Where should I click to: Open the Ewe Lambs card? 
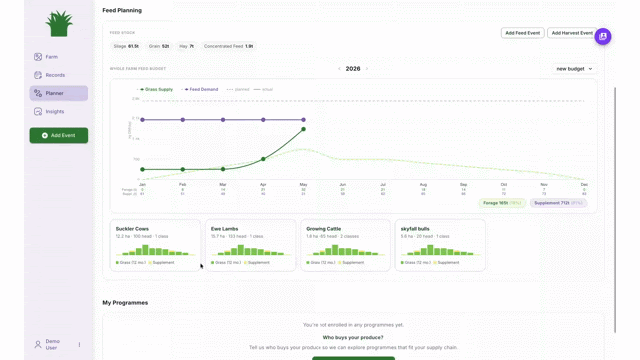point(251,245)
